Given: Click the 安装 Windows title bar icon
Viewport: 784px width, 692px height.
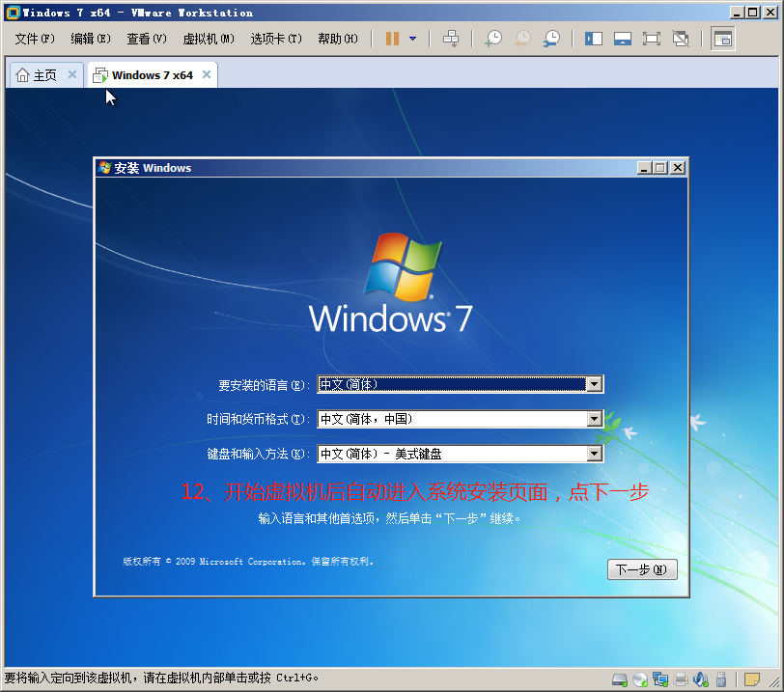Looking at the screenshot, I should [104, 168].
